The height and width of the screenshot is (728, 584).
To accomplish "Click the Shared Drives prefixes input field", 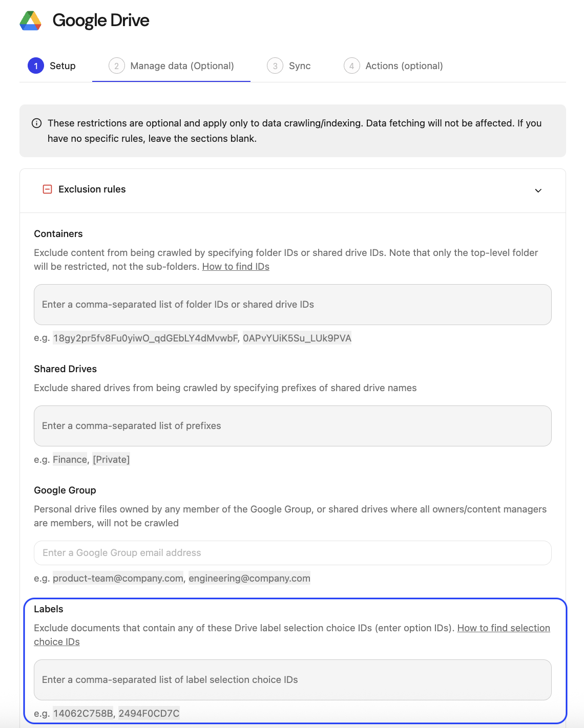I will (x=293, y=426).
